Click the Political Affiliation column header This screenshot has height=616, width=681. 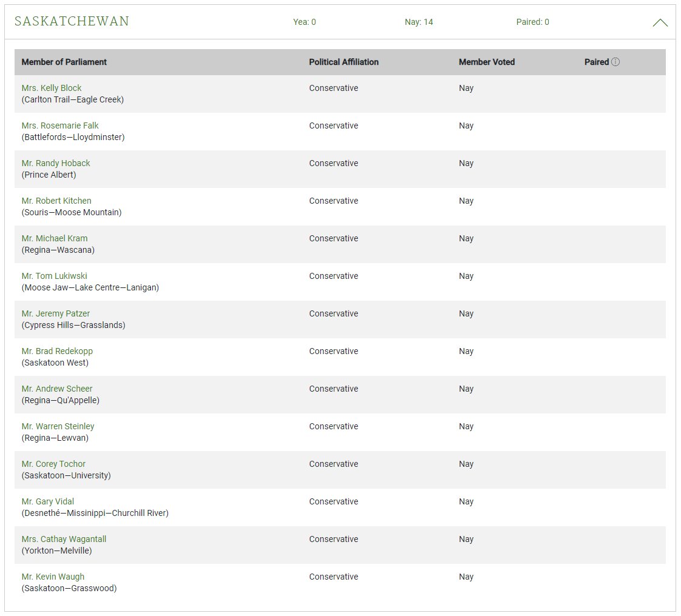pyautogui.click(x=344, y=62)
